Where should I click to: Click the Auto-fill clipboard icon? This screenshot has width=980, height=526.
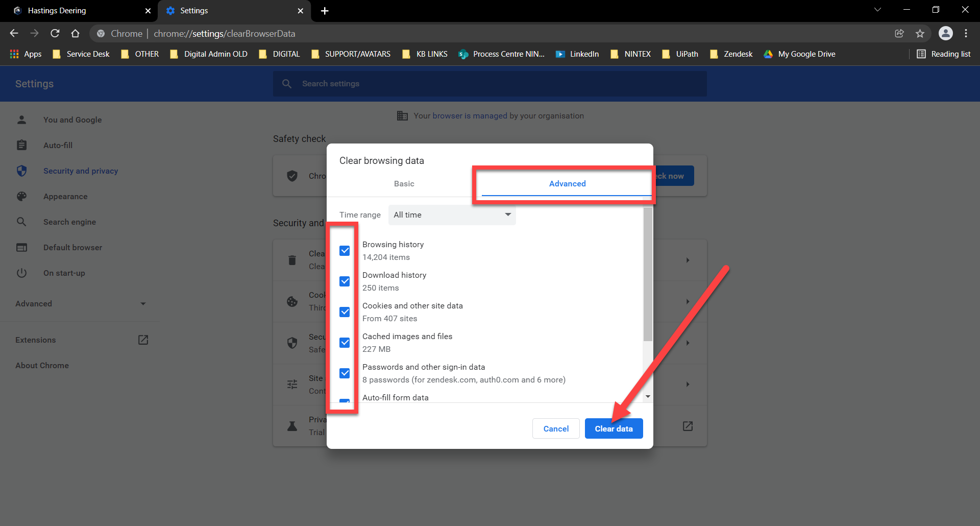[21, 145]
